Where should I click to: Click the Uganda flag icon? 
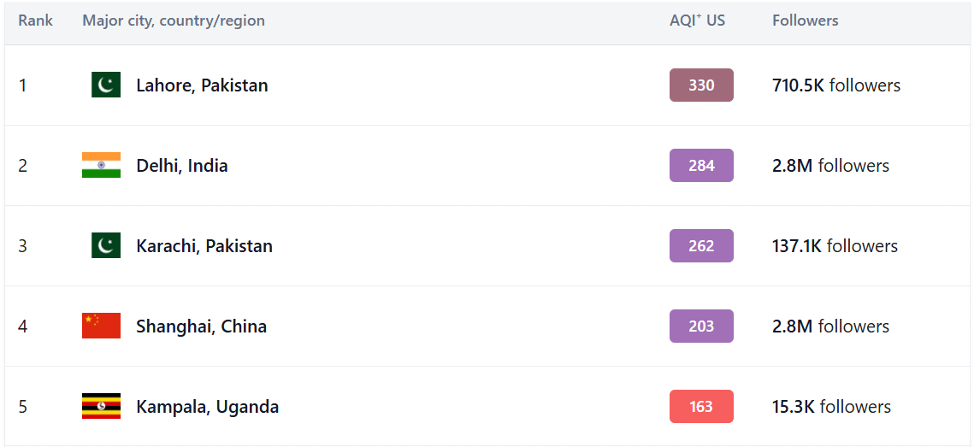[x=101, y=407]
